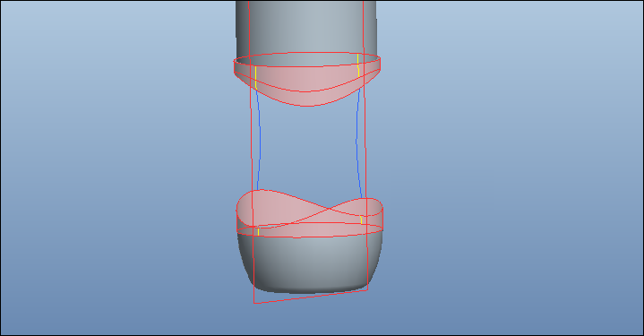Select the left blue connecting curve
Screen dimensions: 644x336
(259, 140)
